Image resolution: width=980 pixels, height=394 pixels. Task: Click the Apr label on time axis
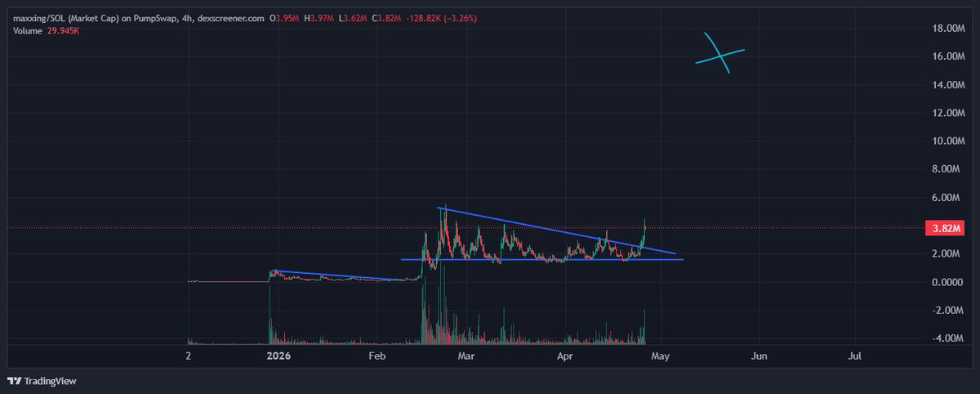[x=565, y=356]
